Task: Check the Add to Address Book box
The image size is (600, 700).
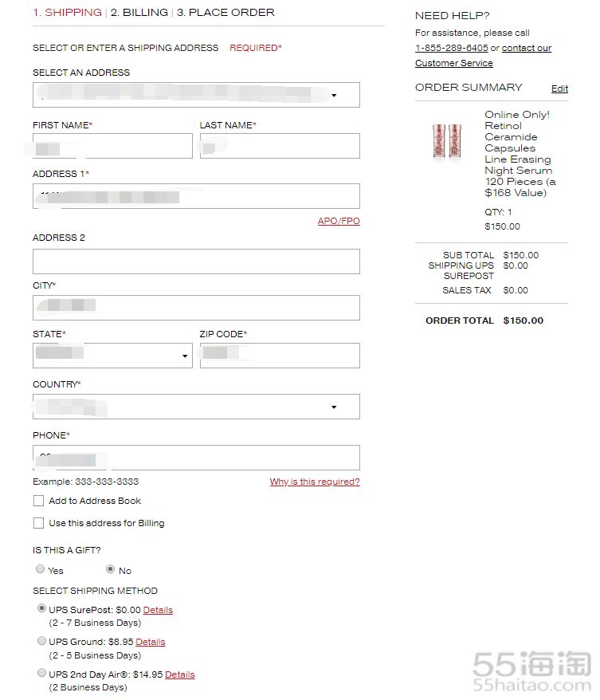Action: click(x=39, y=501)
